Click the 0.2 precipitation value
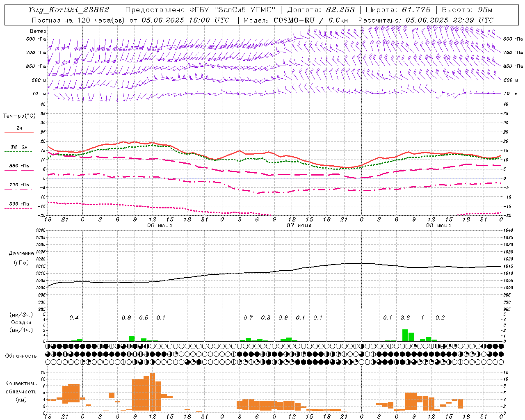The height and width of the screenshot is (420, 525). (x=440, y=317)
